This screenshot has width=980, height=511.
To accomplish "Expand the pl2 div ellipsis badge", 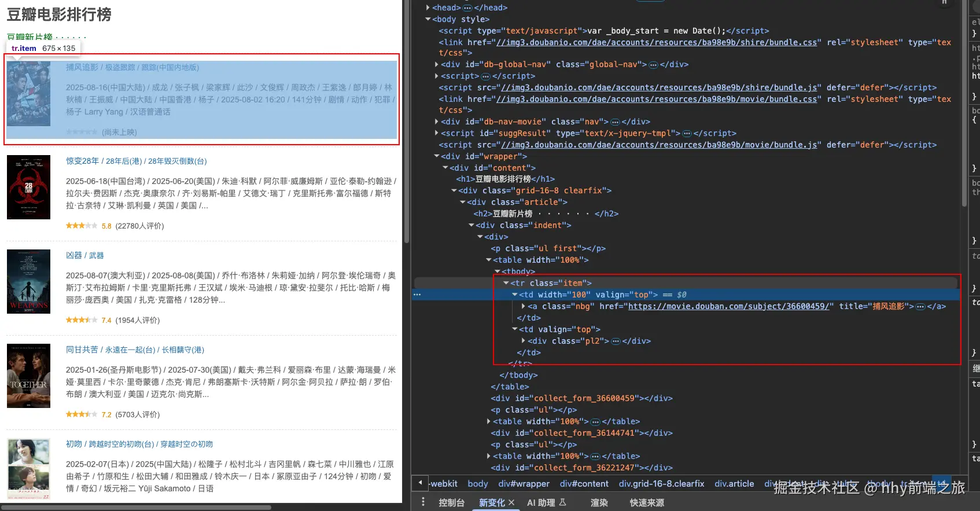I will (x=616, y=341).
